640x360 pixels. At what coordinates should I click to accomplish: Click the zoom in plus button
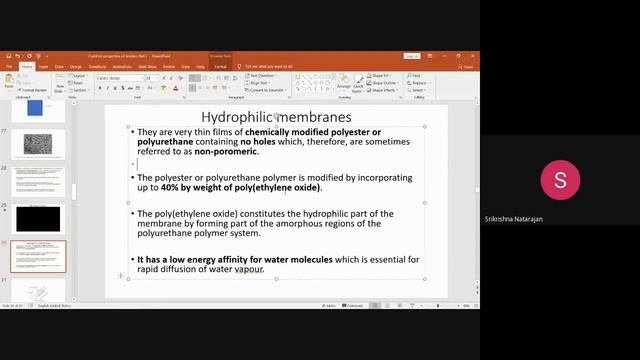[458, 306]
